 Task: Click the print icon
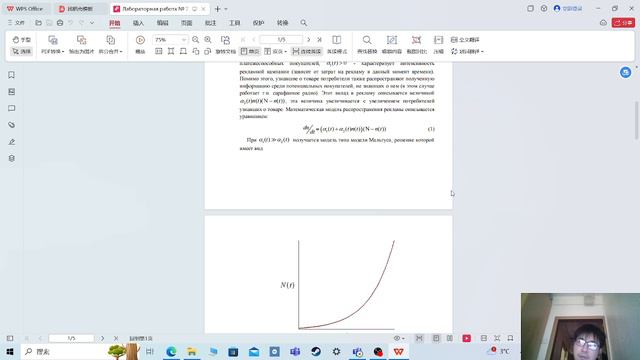tap(60, 23)
